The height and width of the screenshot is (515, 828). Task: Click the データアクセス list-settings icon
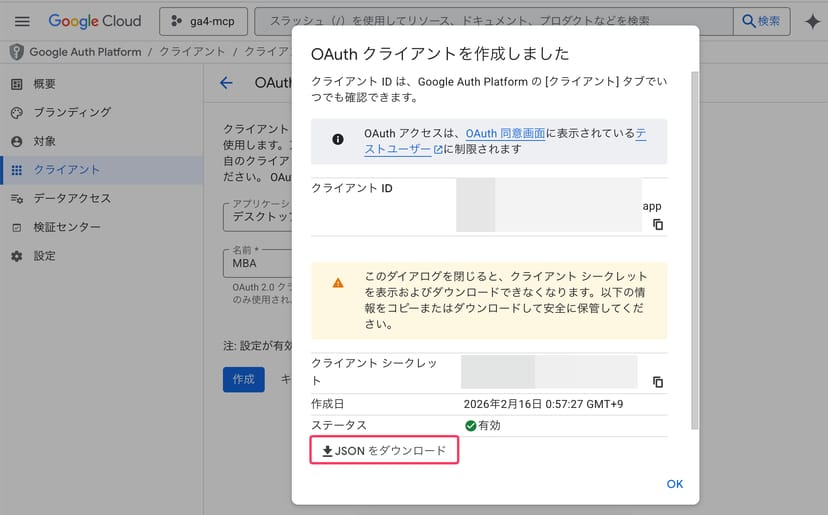click(x=17, y=199)
